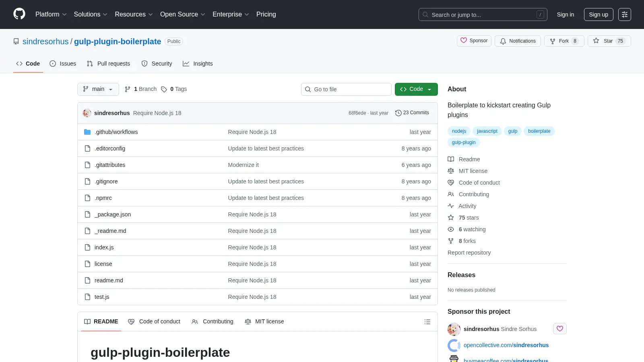Screen dimensions: 644x362
Task: Click the magnifier icon in the search bar
Action: click(425, 14)
